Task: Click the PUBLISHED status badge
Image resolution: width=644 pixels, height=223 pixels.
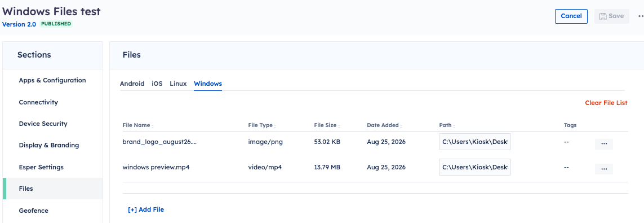Action: [56, 24]
